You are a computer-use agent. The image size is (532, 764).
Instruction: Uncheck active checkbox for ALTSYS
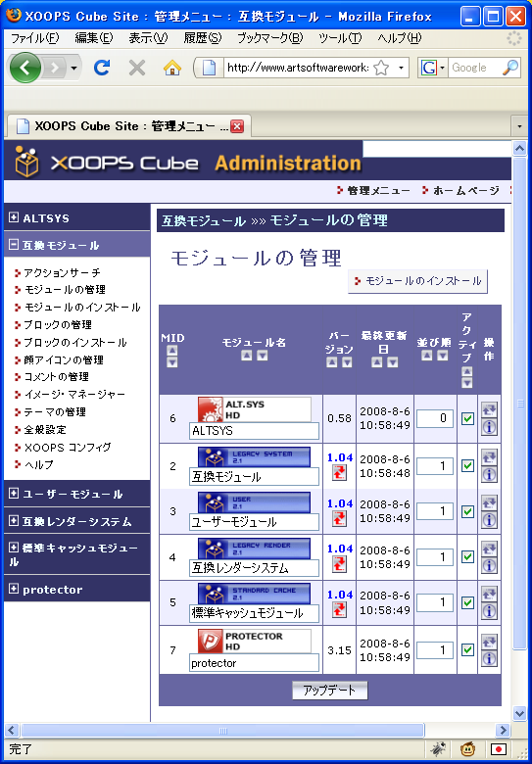[467, 419]
